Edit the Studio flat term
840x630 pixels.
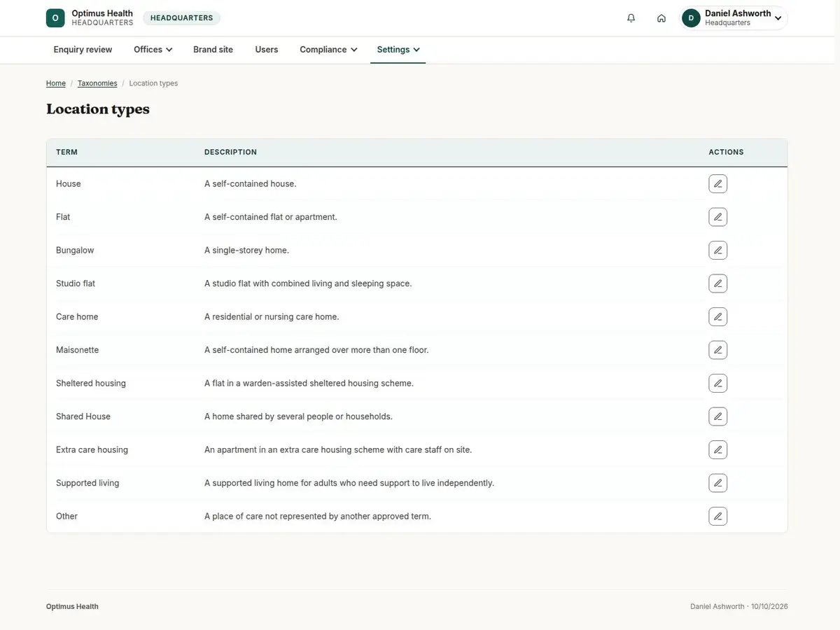(x=717, y=283)
